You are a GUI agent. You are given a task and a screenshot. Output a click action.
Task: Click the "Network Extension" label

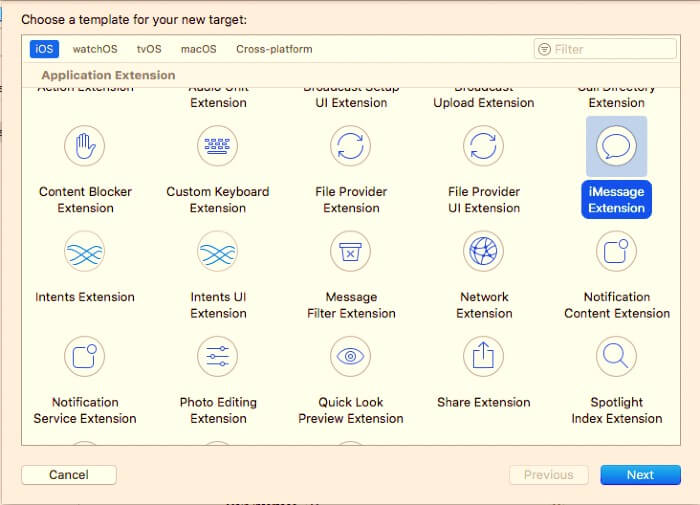point(484,305)
